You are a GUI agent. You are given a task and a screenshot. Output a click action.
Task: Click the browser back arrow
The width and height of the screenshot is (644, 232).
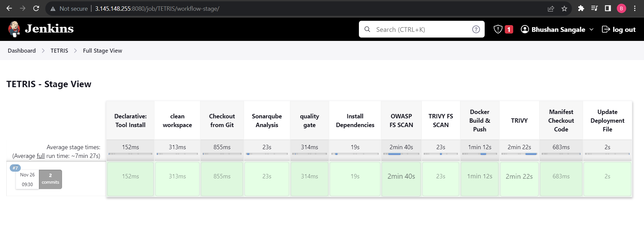click(x=9, y=8)
